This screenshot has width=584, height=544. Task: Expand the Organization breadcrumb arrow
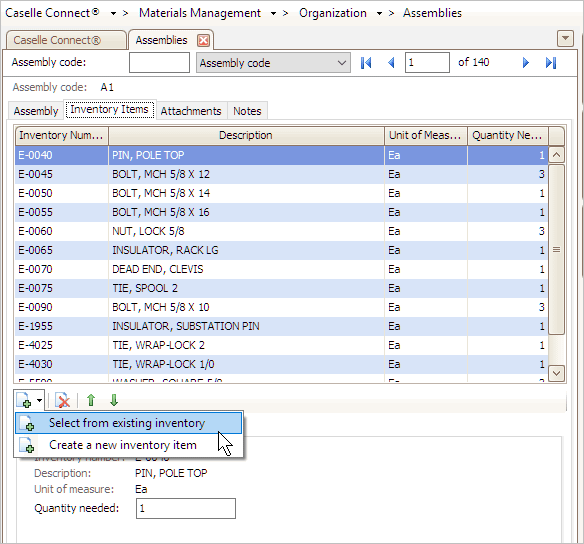coord(379,14)
